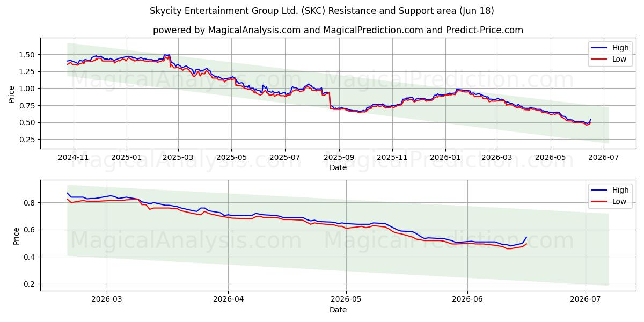Click the '0.2' price tick on bottom chart
The image size is (644, 322).
30,284
